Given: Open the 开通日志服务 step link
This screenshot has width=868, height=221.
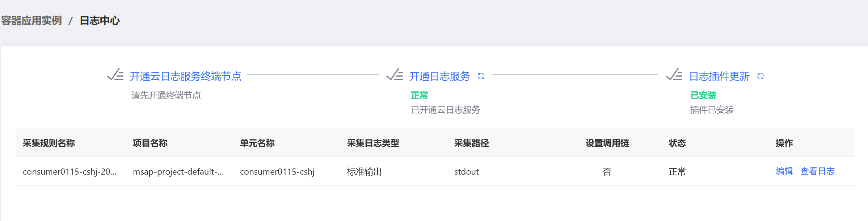Looking at the screenshot, I should (439, 76).
